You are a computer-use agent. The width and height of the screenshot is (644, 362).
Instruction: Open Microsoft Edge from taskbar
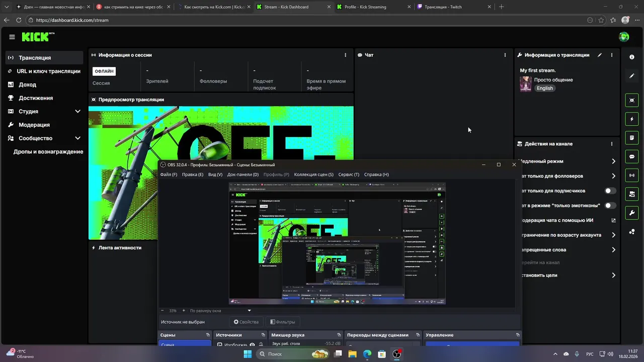[x=367, y=354]
